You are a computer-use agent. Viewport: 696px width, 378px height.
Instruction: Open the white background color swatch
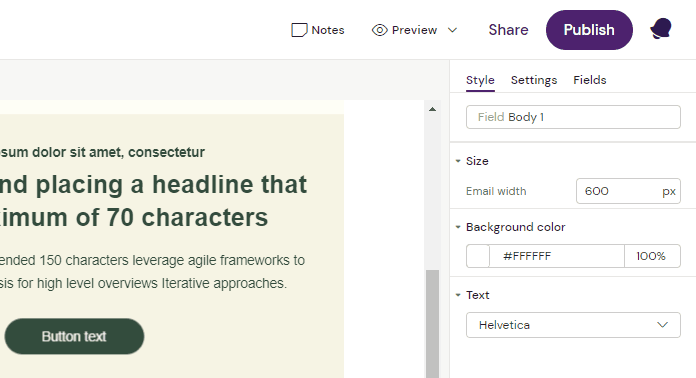pos(478,256)
